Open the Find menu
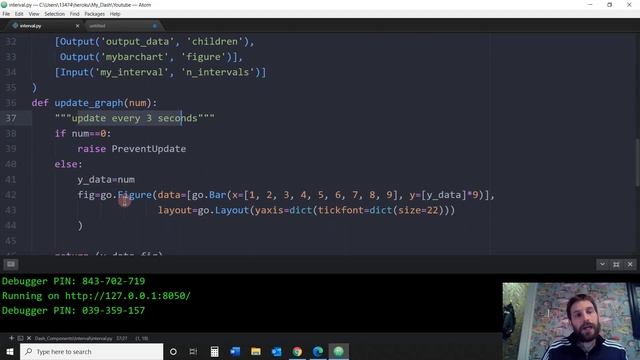640x360 pixels. click(x=75, y=14)
